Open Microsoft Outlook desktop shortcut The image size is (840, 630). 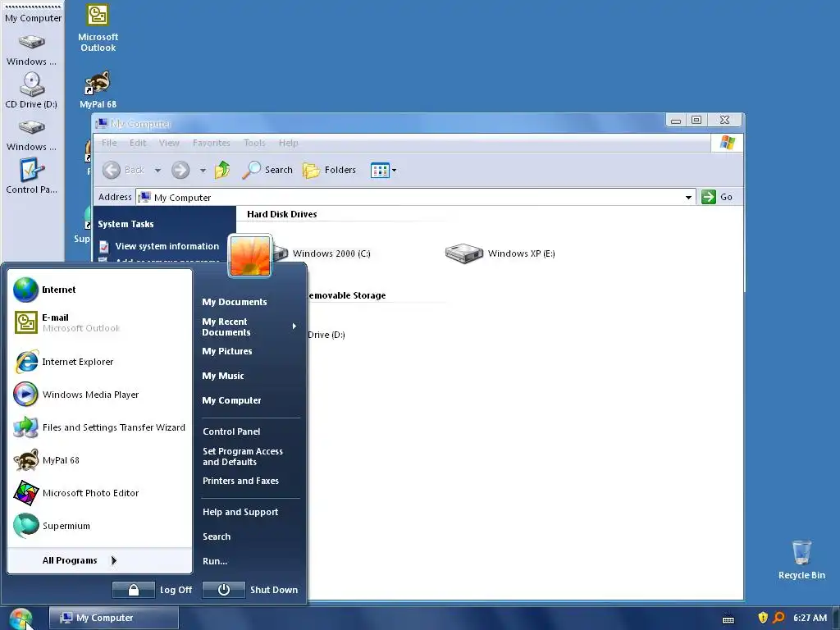coord(98,28)
